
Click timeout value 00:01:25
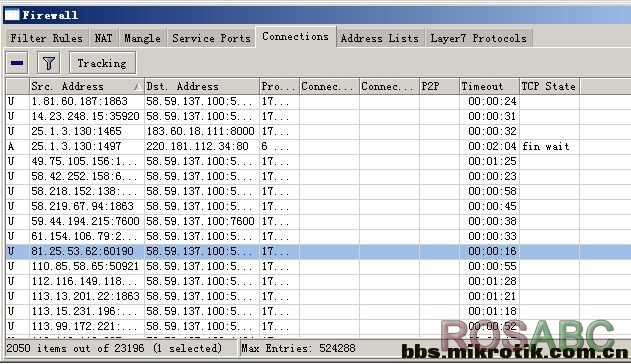pyautogui.click(x=492, y=161)
